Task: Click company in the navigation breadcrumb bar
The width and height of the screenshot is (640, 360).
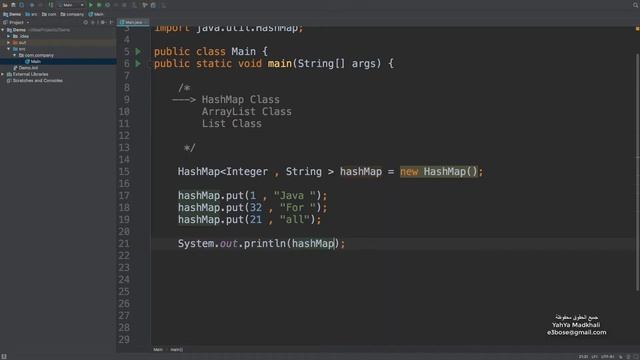Action: [x=72, y=14]
